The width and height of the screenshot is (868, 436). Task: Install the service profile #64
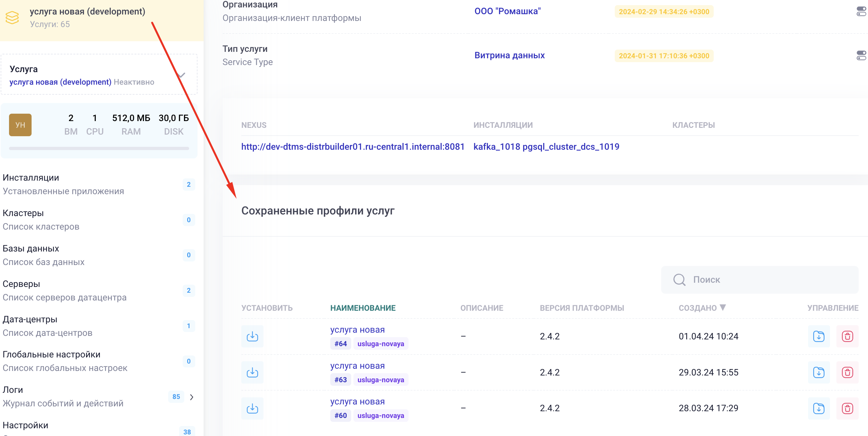coord(252,336)
